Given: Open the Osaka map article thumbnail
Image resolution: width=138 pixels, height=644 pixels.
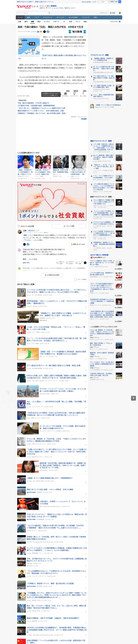Looking at the screenshot, I should click(28, 354).
